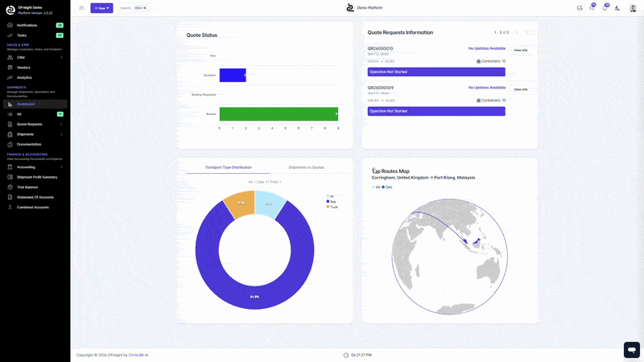Click View Info for QR26000010
This screenshot has width=644, height=362.
coord(521,51)
